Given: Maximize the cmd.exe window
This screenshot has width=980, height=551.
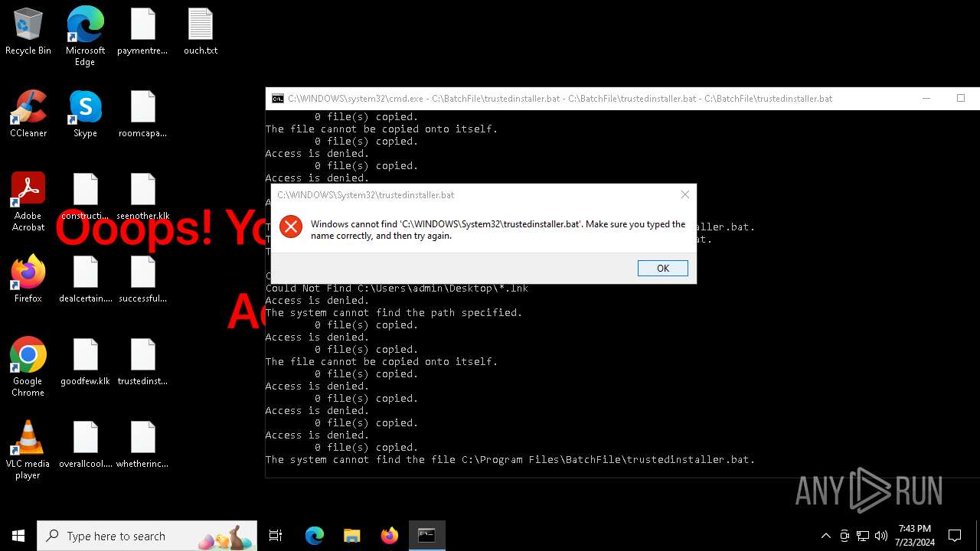Looking at the screenshot, I should [961, 98].
